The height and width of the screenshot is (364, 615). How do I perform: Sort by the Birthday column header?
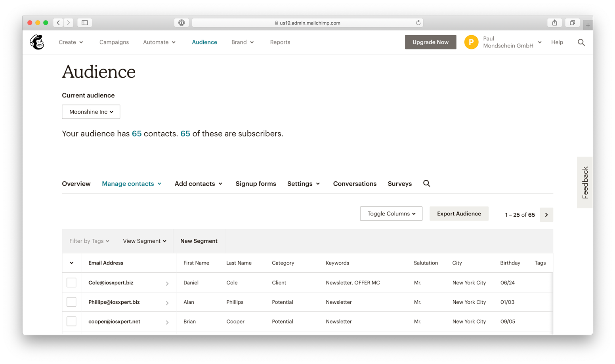pyautogui.click(x=510, y=263)
